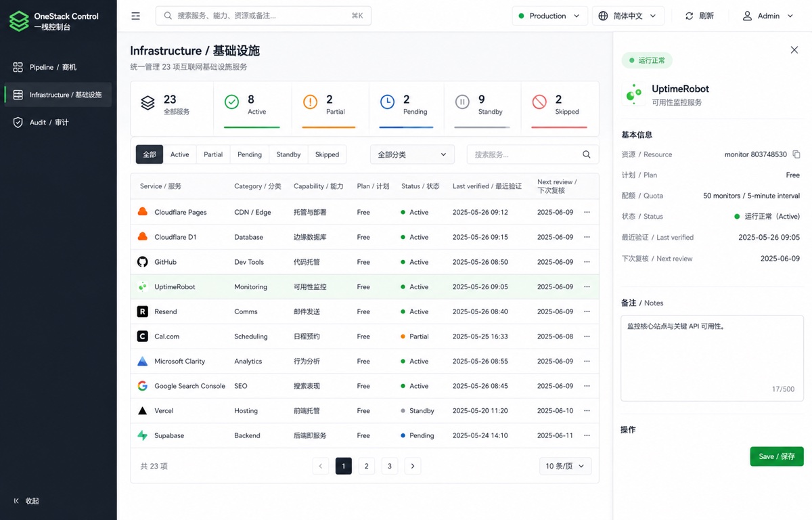Image resolution: width=812 pixels, height=520 pixels.
Task: Focus the global search field
Action: point(263,16)
